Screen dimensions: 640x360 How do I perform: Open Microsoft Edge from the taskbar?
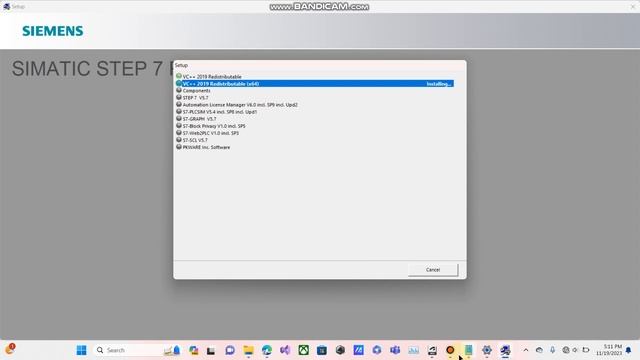(x=267, y=350)
